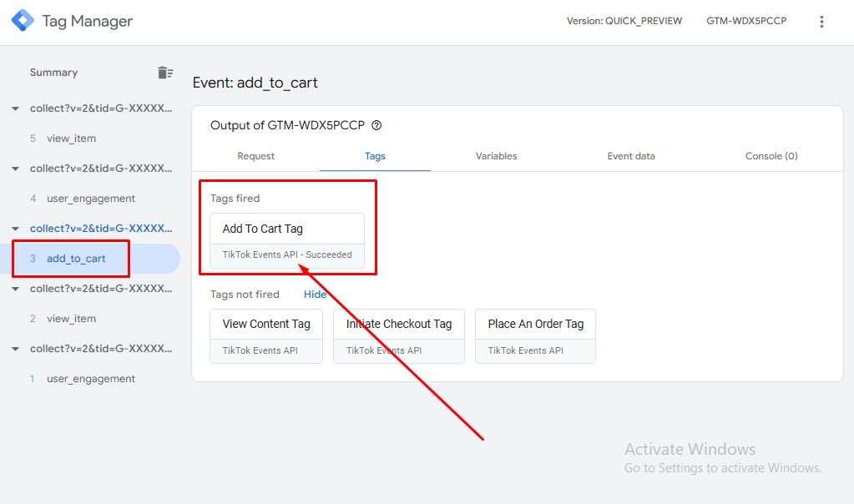Open the Initiate Checkout Tag card

[x=399, y=336]
